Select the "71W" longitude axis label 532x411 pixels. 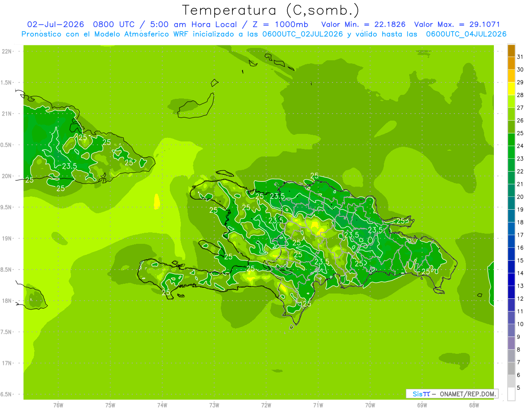click(x=318, y=406)
